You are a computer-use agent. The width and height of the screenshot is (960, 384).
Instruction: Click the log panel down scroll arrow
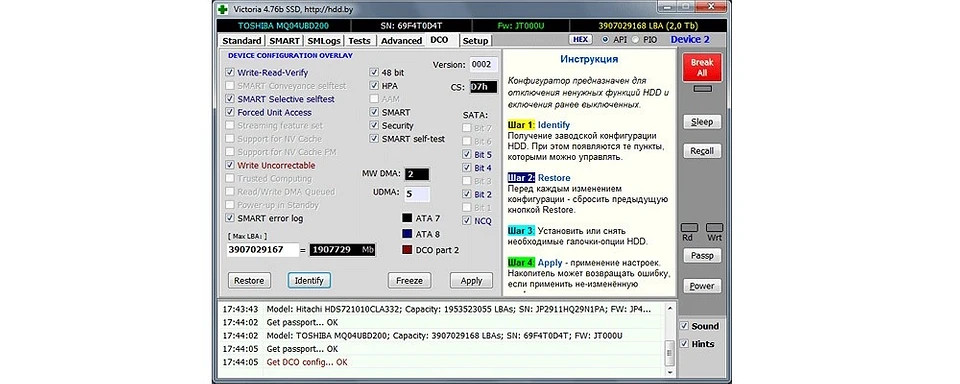click(x=669, y=372)
